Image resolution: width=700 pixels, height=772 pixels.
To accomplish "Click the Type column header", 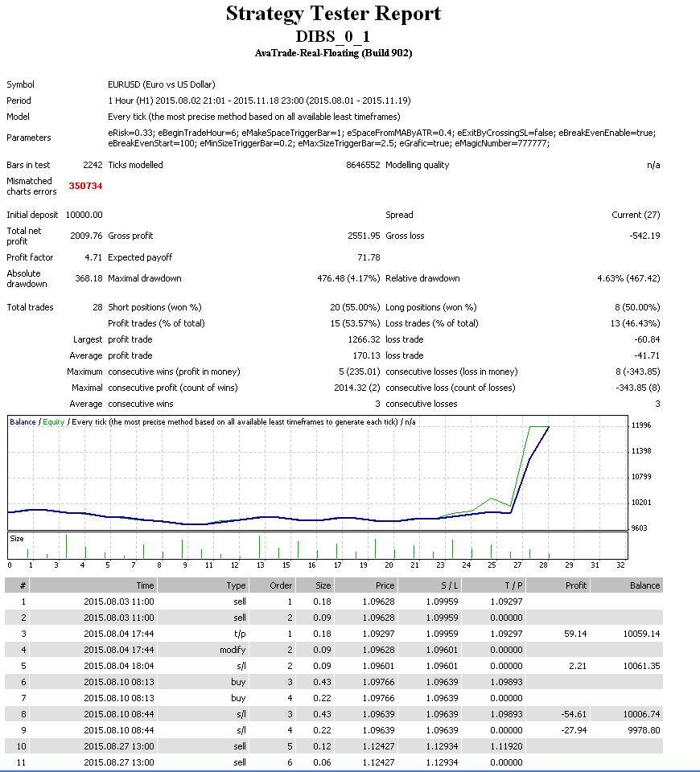I will click(204, 585).
